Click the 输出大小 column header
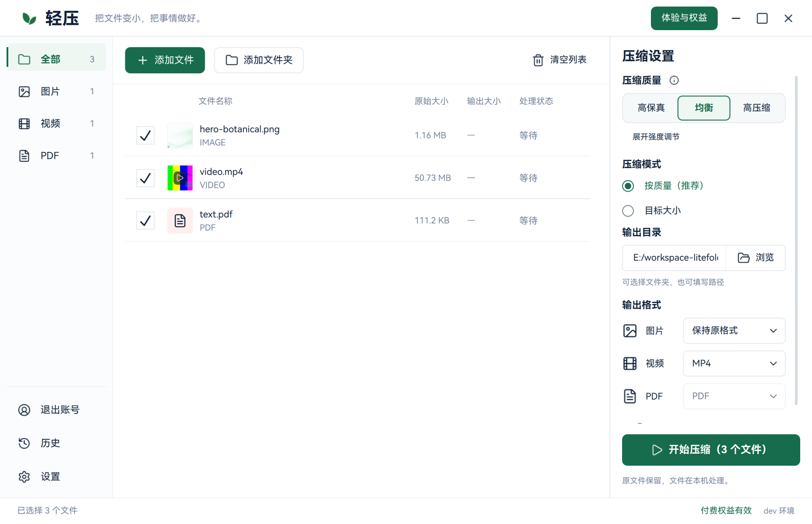812x524 pixels. click(x=484, y=101)
